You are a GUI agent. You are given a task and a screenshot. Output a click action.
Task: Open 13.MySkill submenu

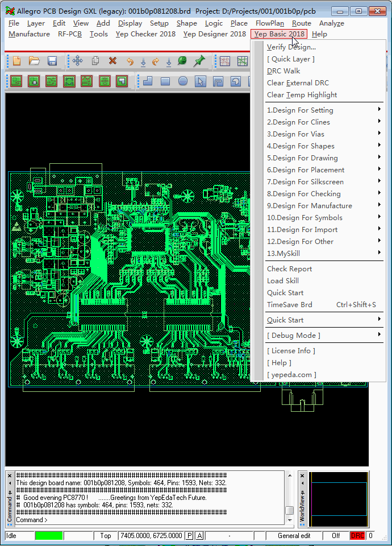(324, 254)
